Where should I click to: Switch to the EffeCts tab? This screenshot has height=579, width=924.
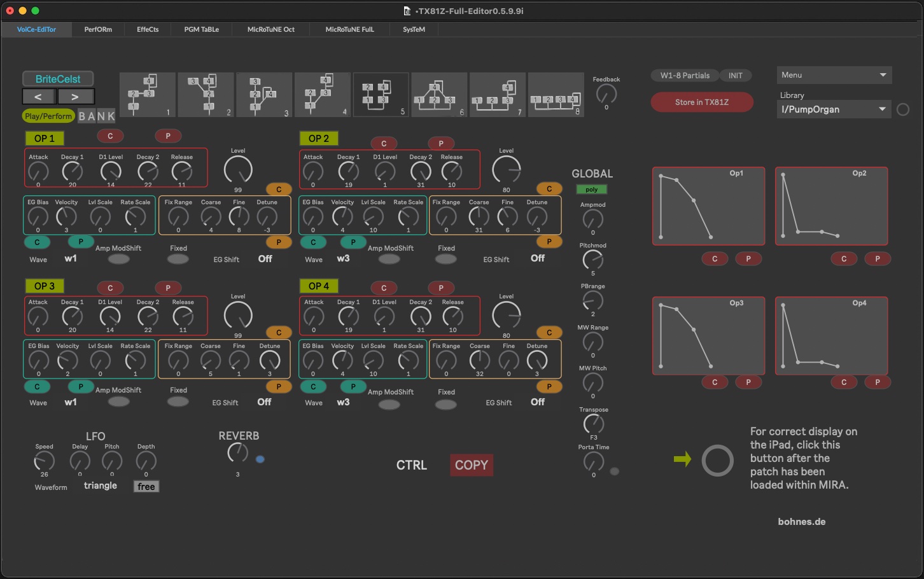[148, 29]
